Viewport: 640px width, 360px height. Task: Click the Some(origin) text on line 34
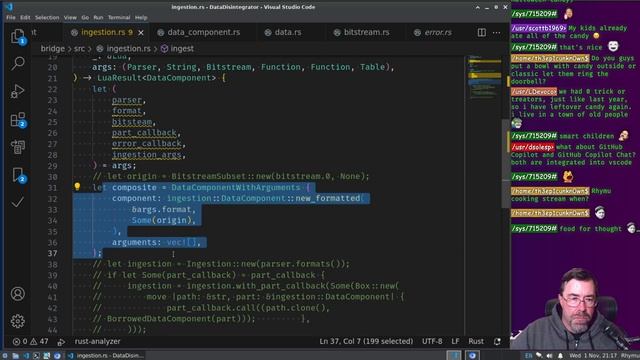(162, 220)
